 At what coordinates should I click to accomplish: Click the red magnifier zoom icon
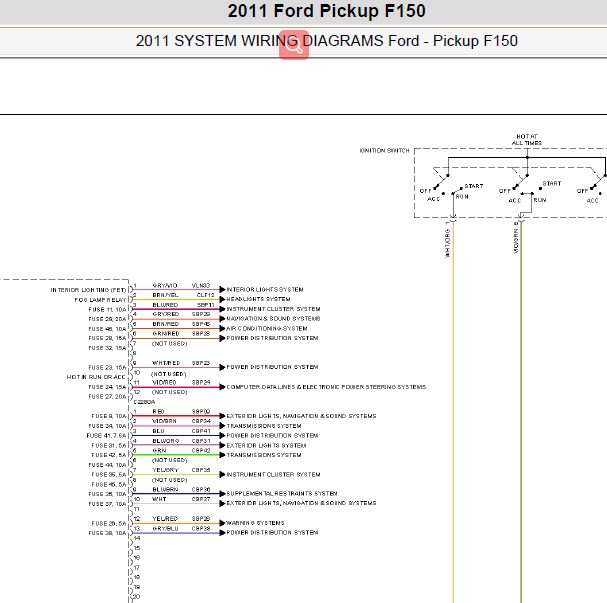[x=294, y=45]
